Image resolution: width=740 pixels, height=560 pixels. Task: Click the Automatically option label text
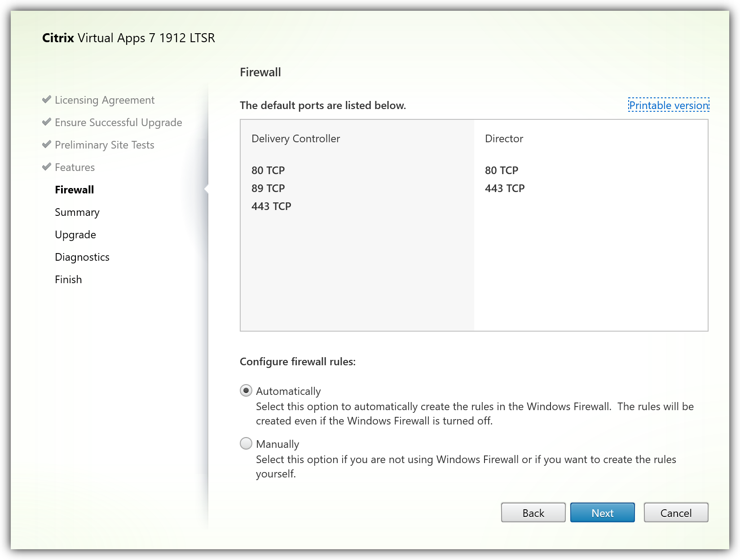[288, 391]
